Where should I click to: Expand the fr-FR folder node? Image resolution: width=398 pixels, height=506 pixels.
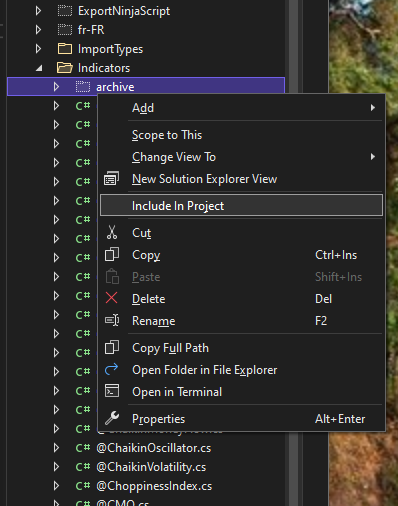pyautogui.click(x=38, y=30)
